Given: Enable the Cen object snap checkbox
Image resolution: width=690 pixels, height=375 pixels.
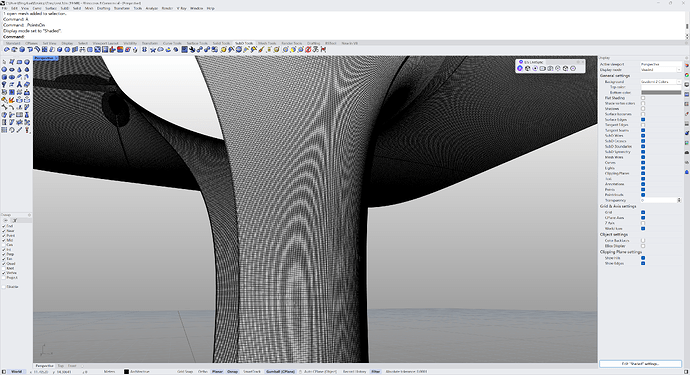Looking at the screenshot, I should [4, 245].
